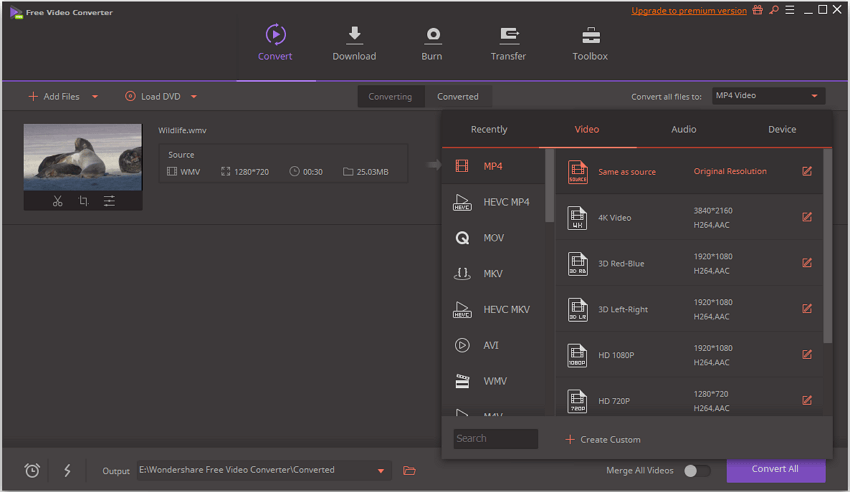Switch to the Converting tab
Viewport: 850px width, 492px height.
point(390,96)
